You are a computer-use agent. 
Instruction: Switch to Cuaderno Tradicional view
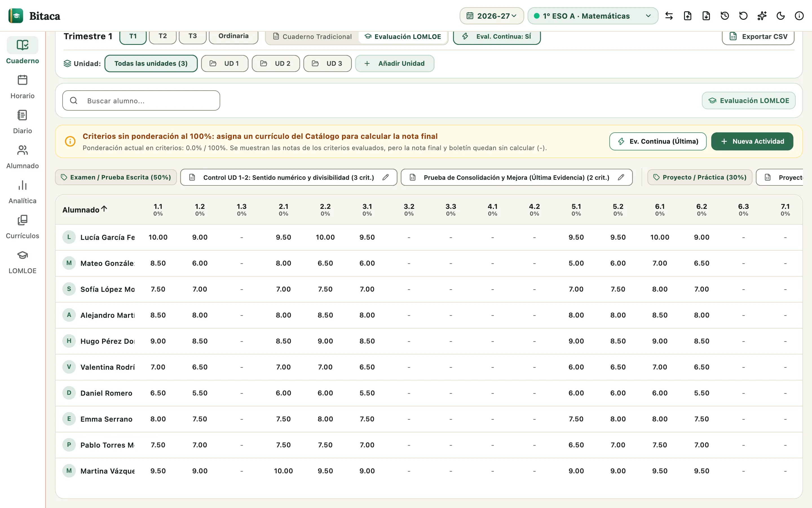tap(312, 36)
